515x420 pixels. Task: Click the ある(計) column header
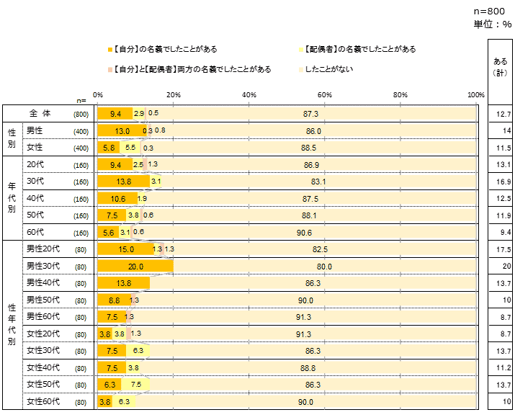(500, 67)
